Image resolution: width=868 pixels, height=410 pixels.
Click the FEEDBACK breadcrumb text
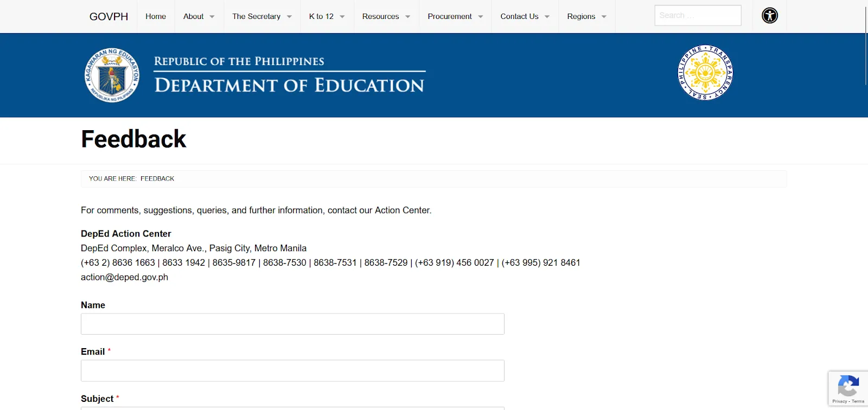pyautogui.click(x=157, y=178)
